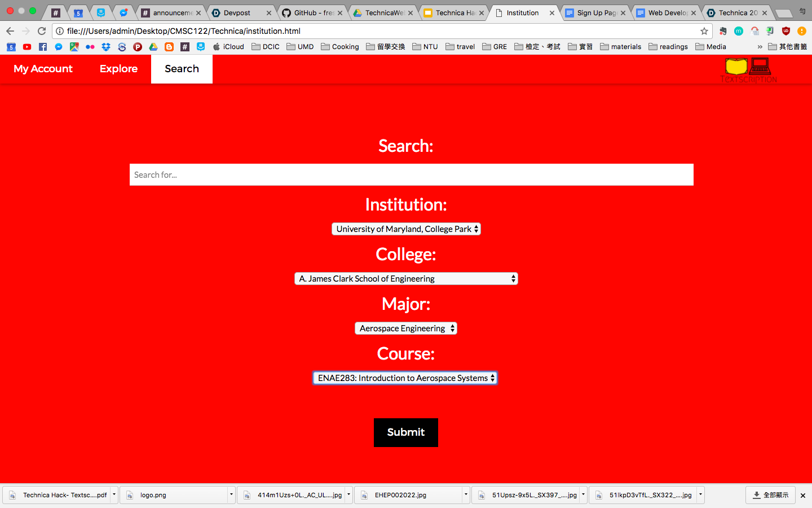Switch to the Web Develop browser tab

tap(666, 12)
